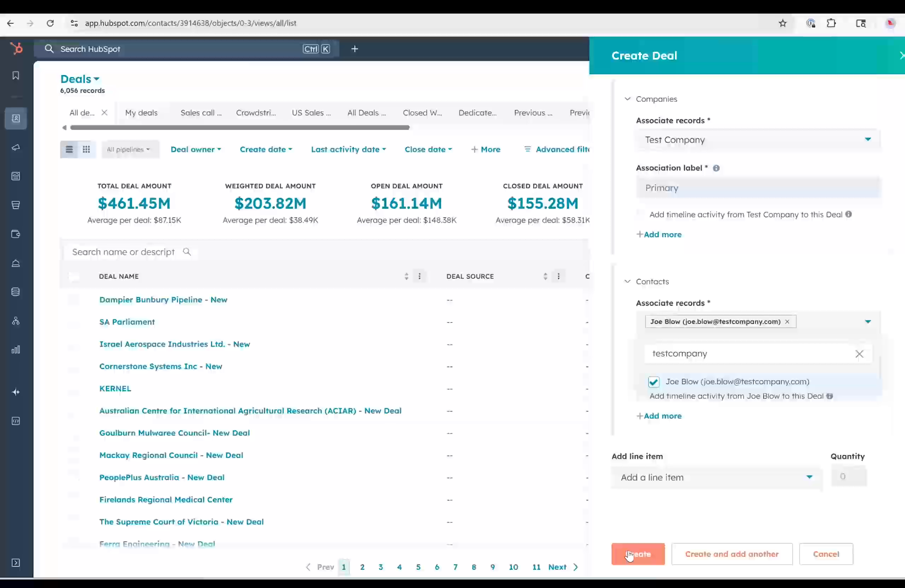Viewport: 905px width, 588px height.
Task: Open the HubSpot bookmarks panel
Action: [16, 75]
